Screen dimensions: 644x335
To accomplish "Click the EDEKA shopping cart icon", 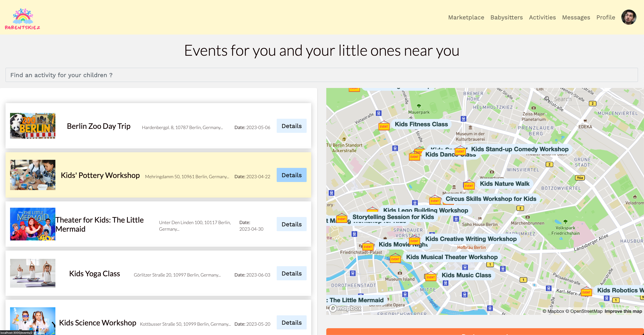I will point(585,121).
